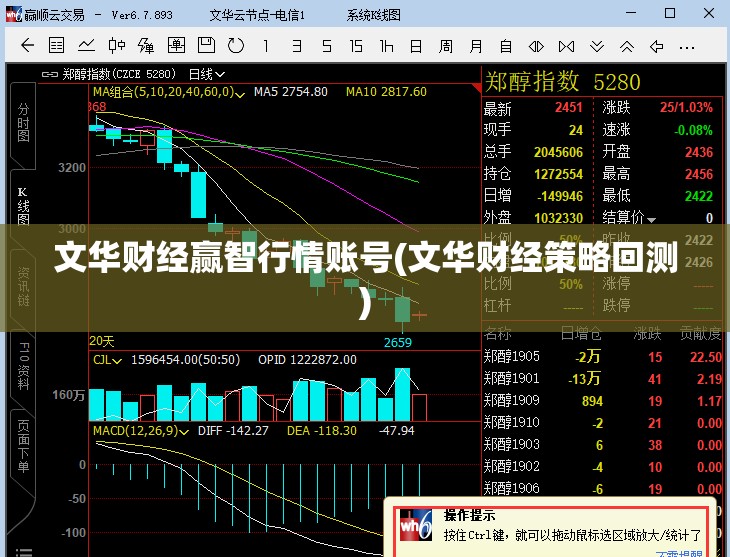The width and height of the screenshot is (730, 557).
Task: Switch to candlestick K-line chart icon
Action: click(x=117, y=46)
